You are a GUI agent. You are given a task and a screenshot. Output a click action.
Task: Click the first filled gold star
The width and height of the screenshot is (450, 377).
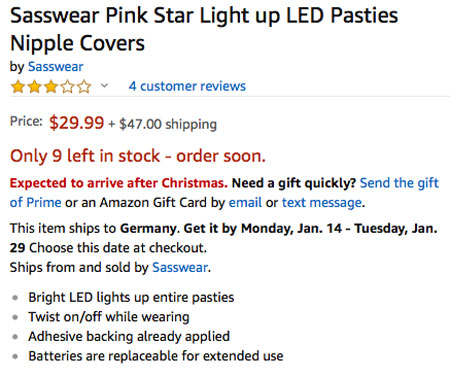[18, 87]
